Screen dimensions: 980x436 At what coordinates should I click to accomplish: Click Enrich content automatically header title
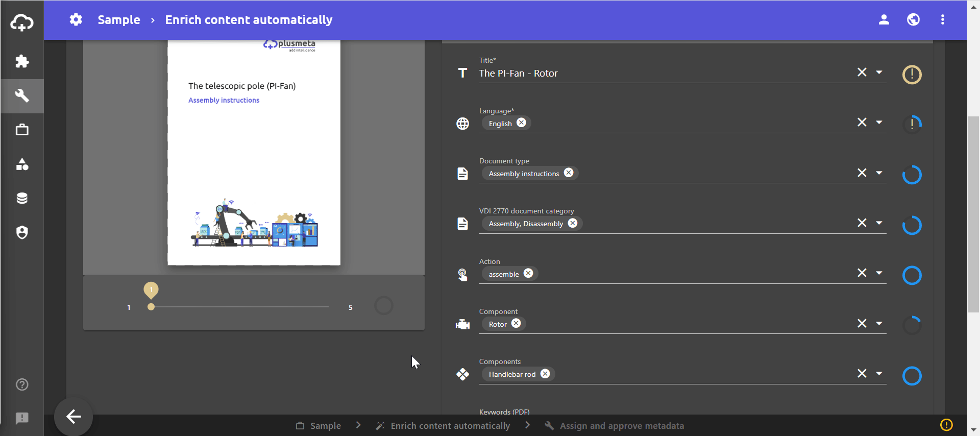[249, 20]
